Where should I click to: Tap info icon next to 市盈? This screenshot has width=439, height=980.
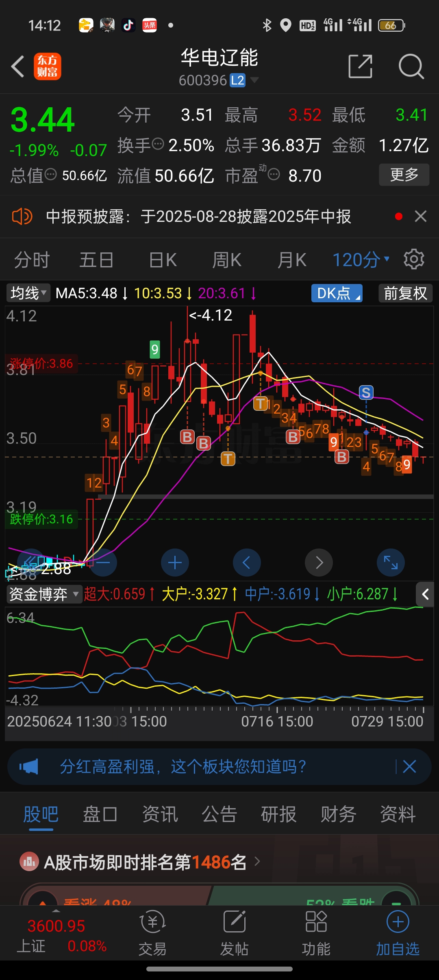click(274, 175)
